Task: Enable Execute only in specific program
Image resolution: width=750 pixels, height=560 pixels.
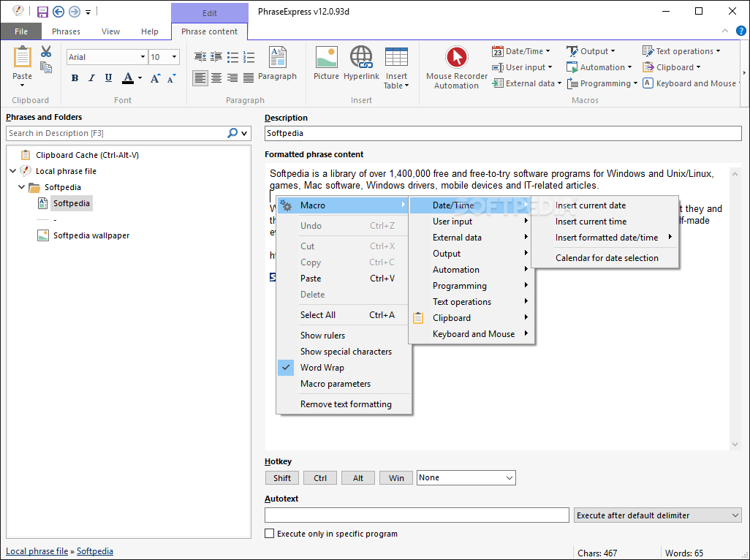Action: 270,534
